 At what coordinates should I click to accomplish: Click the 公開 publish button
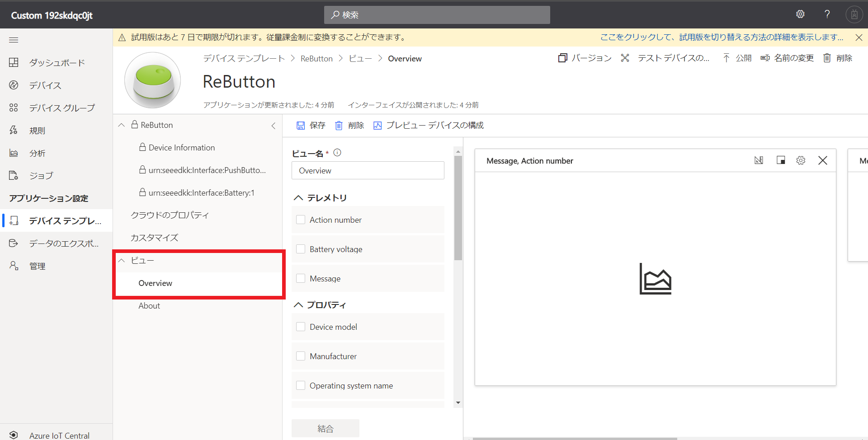[737, 58]
